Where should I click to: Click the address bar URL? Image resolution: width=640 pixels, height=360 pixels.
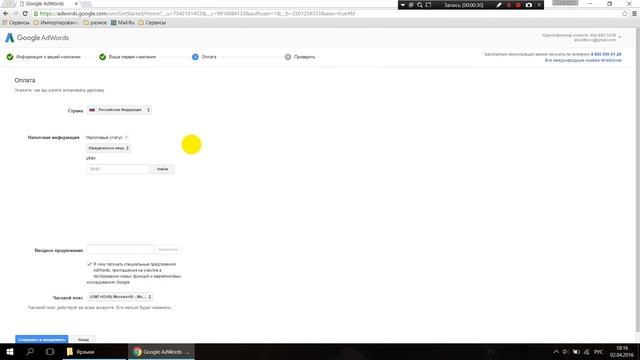pyautogui.click(x=198, y=13)
